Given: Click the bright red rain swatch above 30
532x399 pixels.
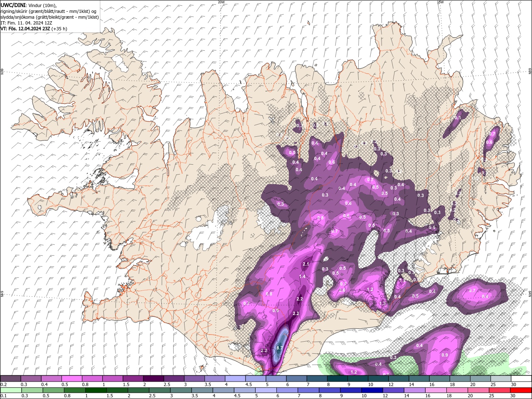Looking at the screenshot, I should [x=520, y=390].
